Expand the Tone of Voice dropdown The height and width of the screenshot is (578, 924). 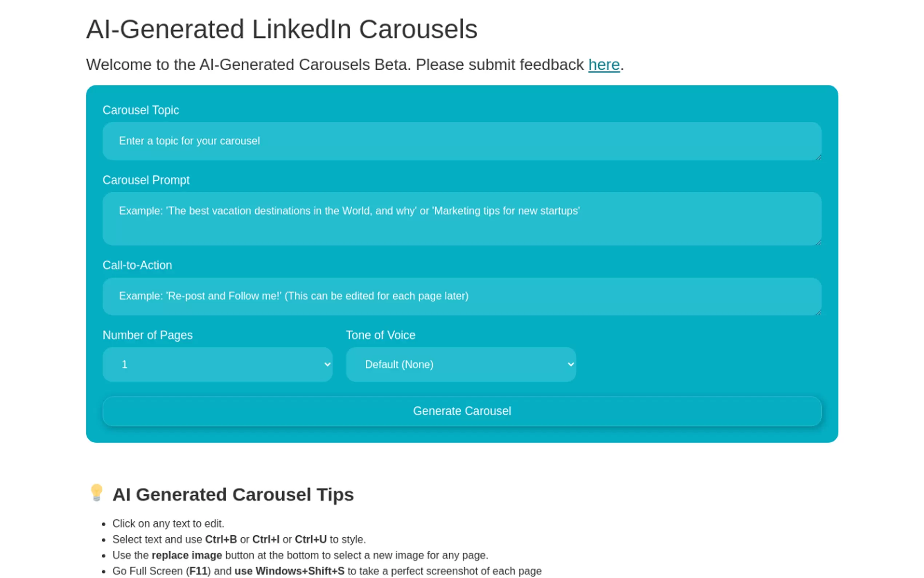click(x=461, y=364)
